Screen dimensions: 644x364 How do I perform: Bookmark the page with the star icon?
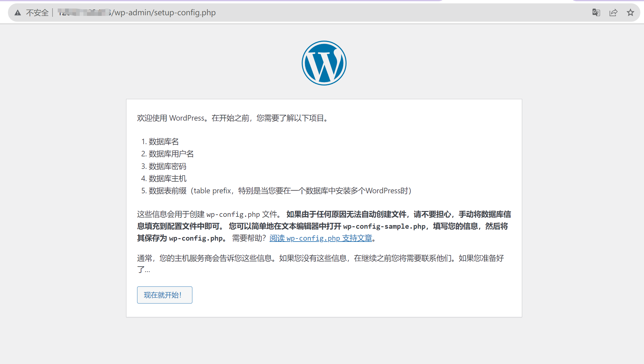pyautogui.click(x=630, y=13)
